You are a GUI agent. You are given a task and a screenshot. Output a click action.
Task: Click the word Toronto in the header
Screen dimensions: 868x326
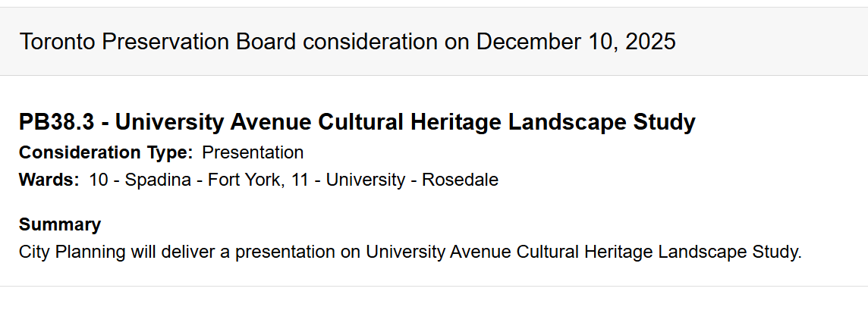click(58, 42)
